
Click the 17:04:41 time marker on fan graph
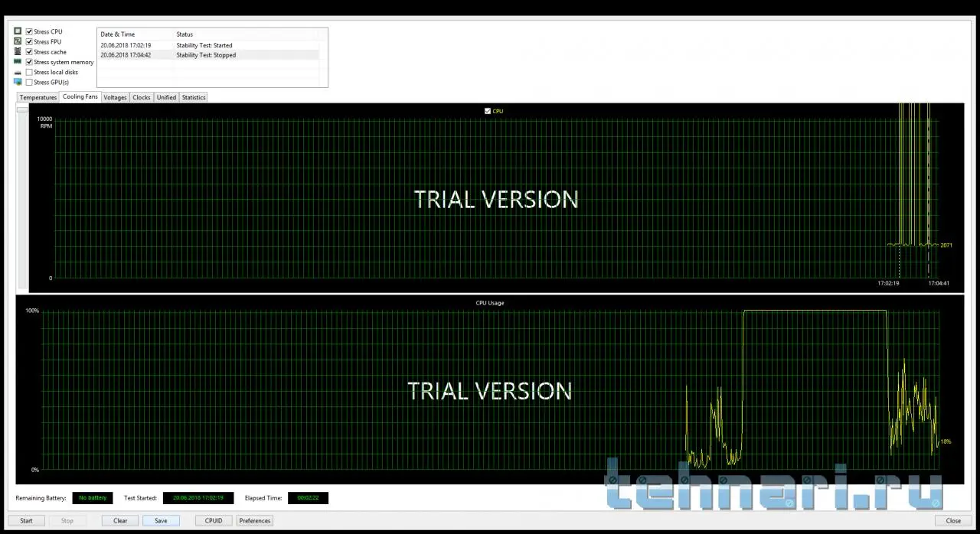click(x=939, y=283)
